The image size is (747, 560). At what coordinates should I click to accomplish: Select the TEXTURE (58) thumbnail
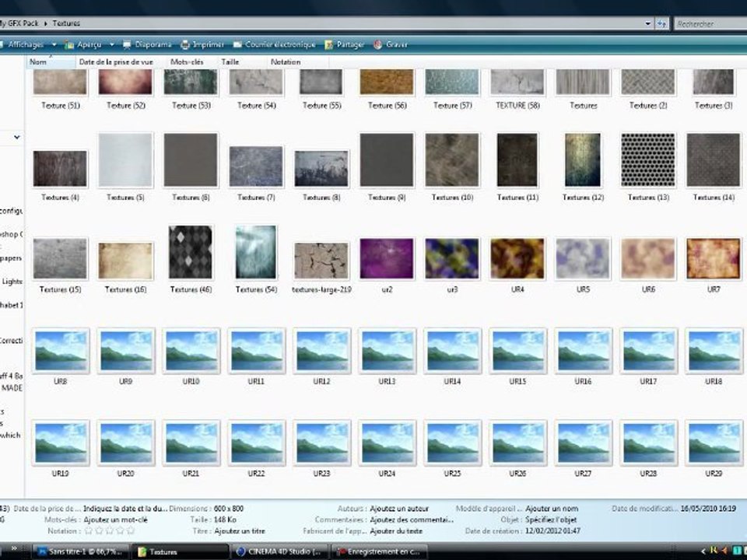coord(517,82)
